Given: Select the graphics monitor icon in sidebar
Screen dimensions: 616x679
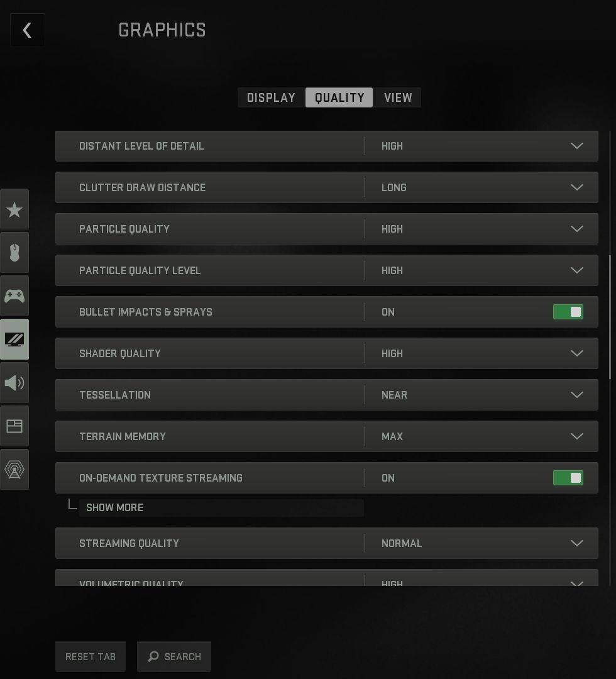Looking at the screenshot, I should click(x=14, y=339).
